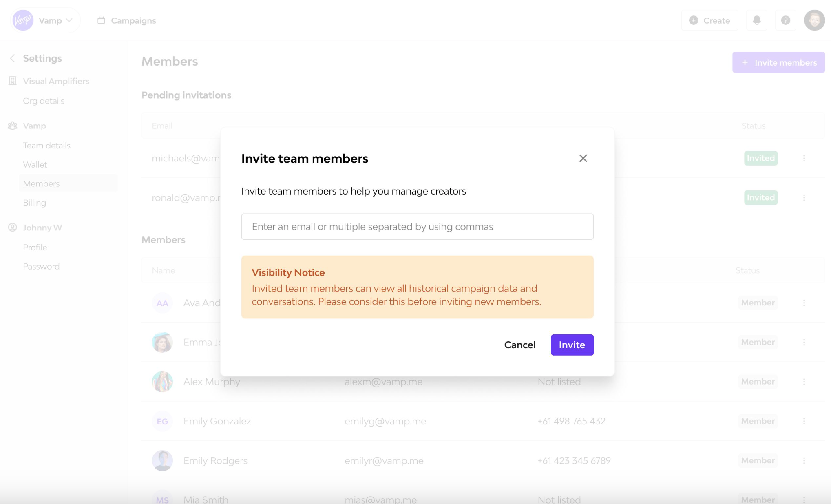Open Wallet settings
Viewport: 831px width, 504px height.
pos(35,165)
